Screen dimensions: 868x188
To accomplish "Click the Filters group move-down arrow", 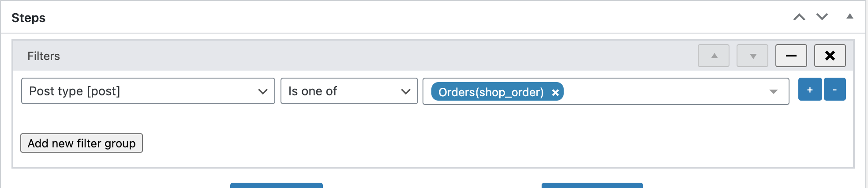I will [752, 56].
